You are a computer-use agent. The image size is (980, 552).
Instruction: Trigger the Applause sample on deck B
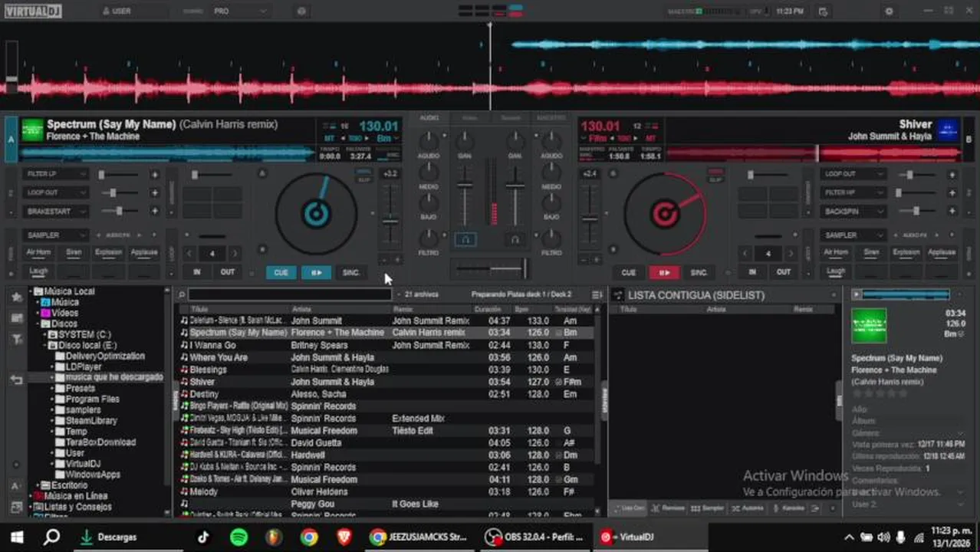942,252
